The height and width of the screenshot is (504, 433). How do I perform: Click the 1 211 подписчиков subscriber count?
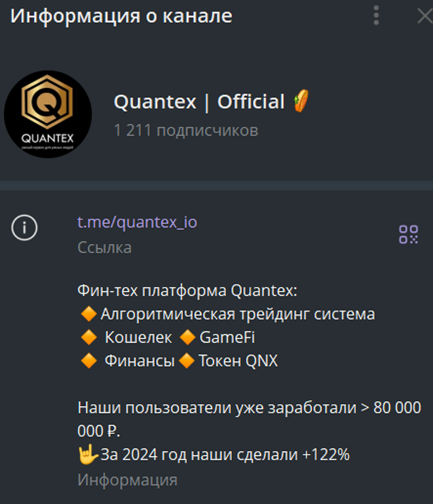click(186, 131)
